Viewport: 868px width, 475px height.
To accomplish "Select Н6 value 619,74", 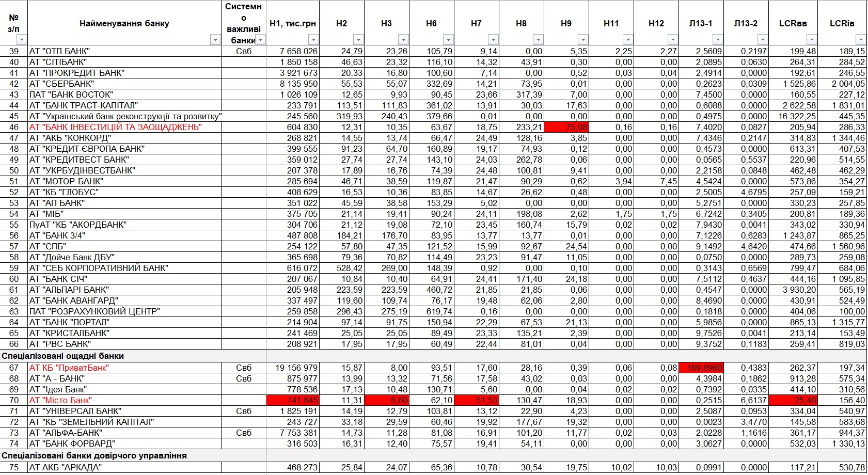I will coord(439,311).
